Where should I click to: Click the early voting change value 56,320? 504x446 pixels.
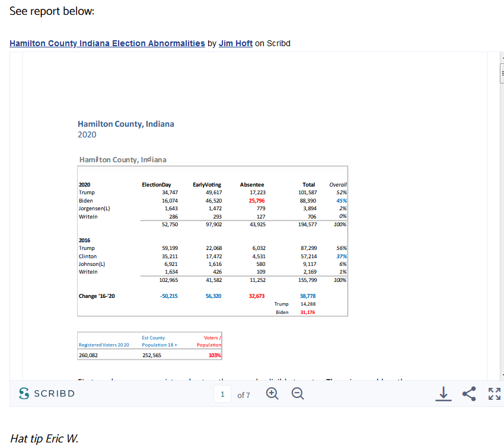point(213,296)
